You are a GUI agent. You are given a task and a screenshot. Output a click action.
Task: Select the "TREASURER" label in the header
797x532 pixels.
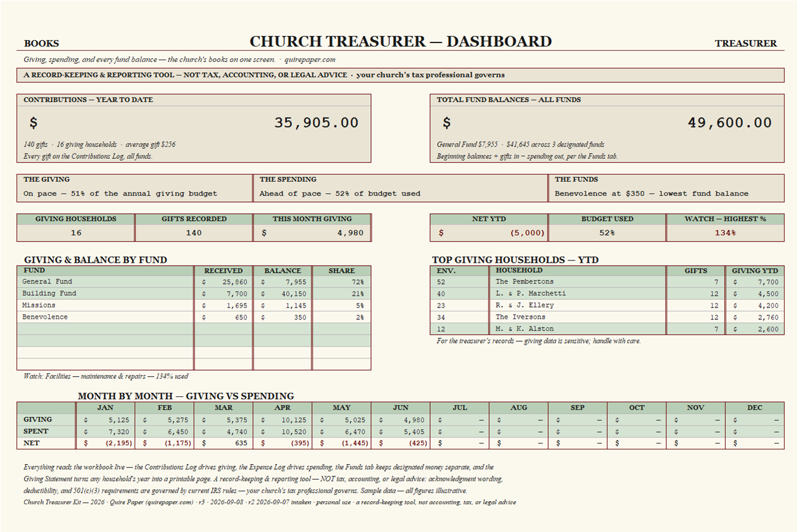click(746, 44)
